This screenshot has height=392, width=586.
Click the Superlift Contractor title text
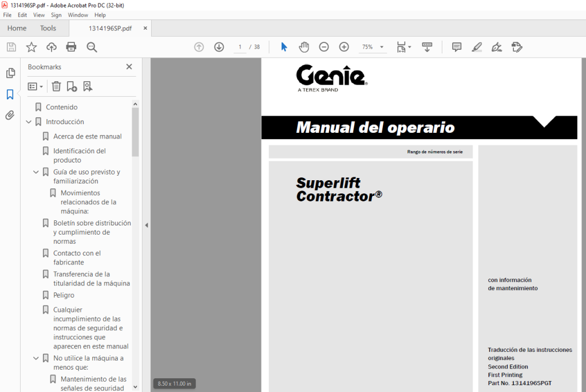pos(339,189)
